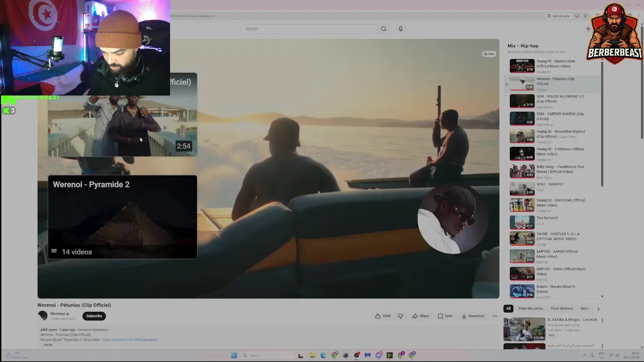
Task: Bookmark the page with the star icon
Action: [585, 16]
